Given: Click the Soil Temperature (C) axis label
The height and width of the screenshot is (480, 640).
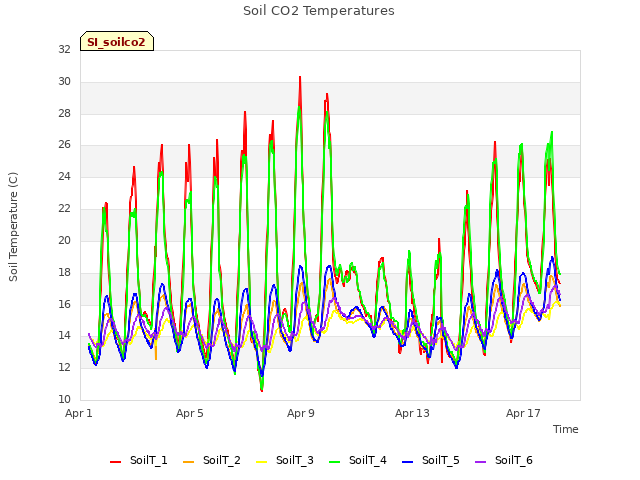Looking at the screenshot, I should (13, 227).
